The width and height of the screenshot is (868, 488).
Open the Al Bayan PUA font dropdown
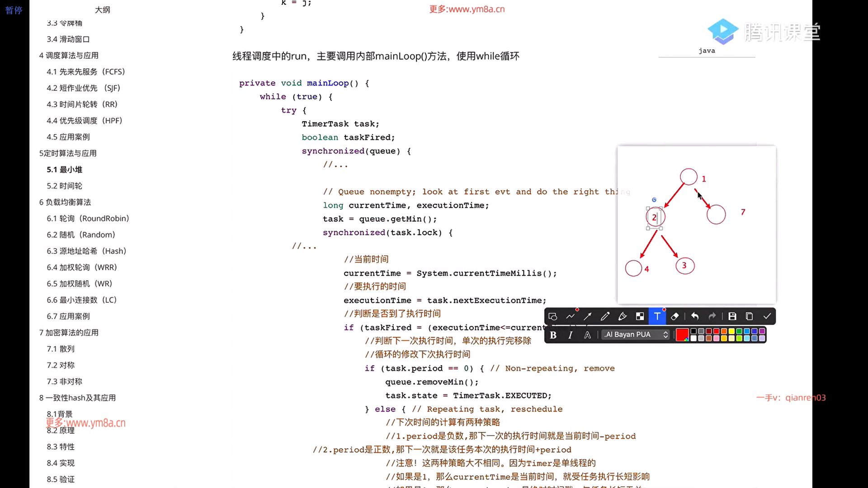636,335
